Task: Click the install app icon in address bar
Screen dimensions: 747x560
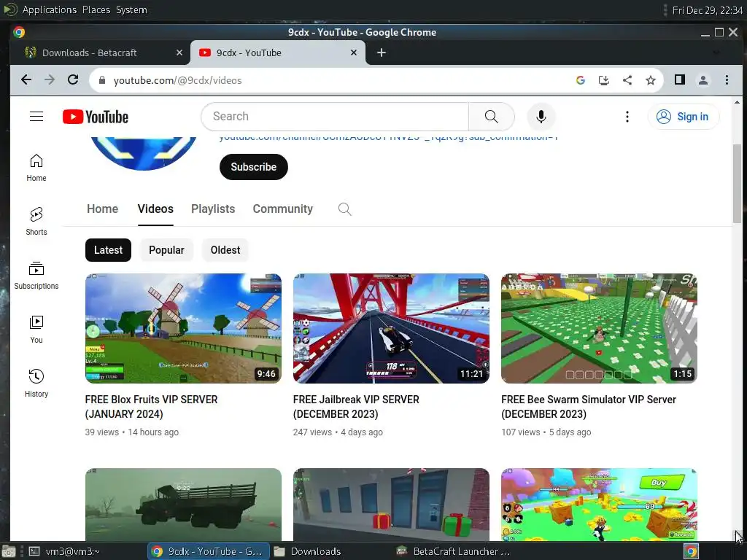Action: coord(603,80)
